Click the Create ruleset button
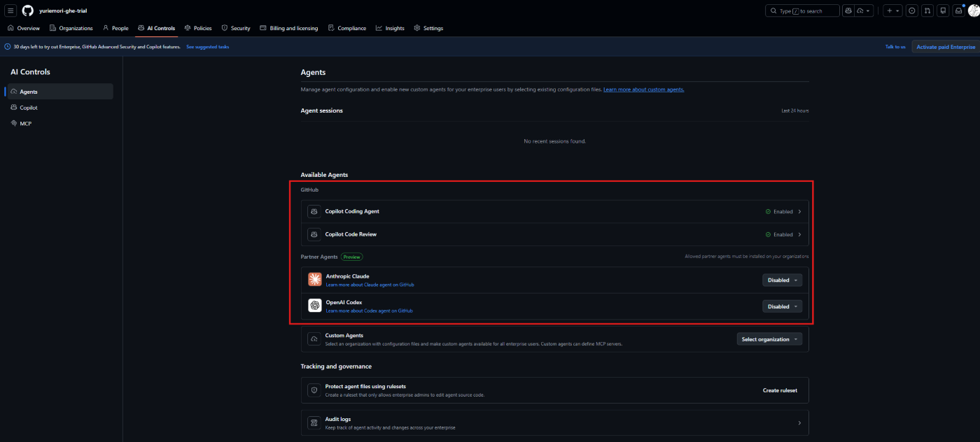The width and height of the screenshot is (980, 442). [x=780, y=390]
